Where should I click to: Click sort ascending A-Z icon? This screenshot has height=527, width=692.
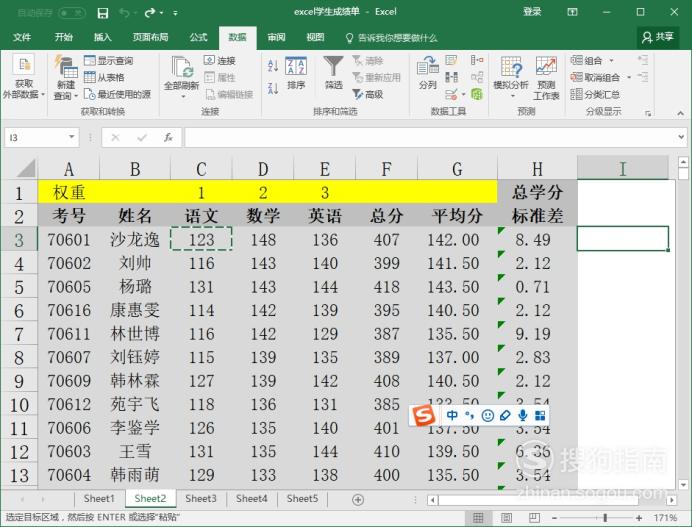pos(273,66)
